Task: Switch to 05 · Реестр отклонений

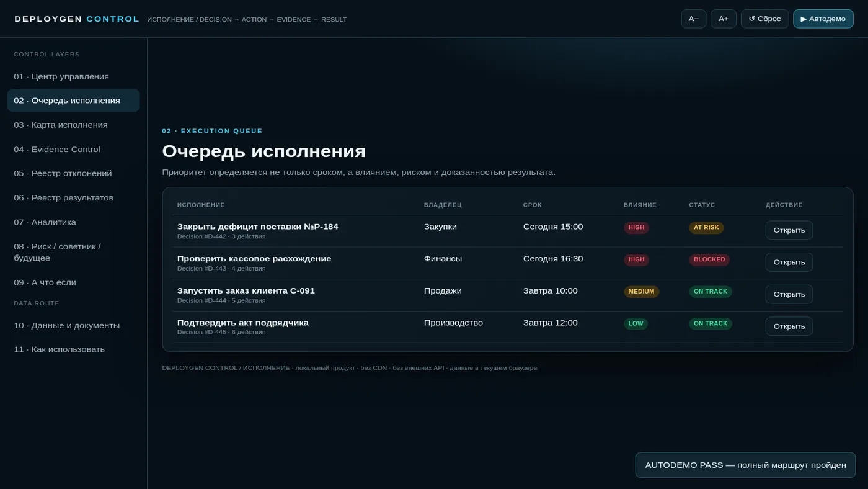Action: click(x=73, y=173)
